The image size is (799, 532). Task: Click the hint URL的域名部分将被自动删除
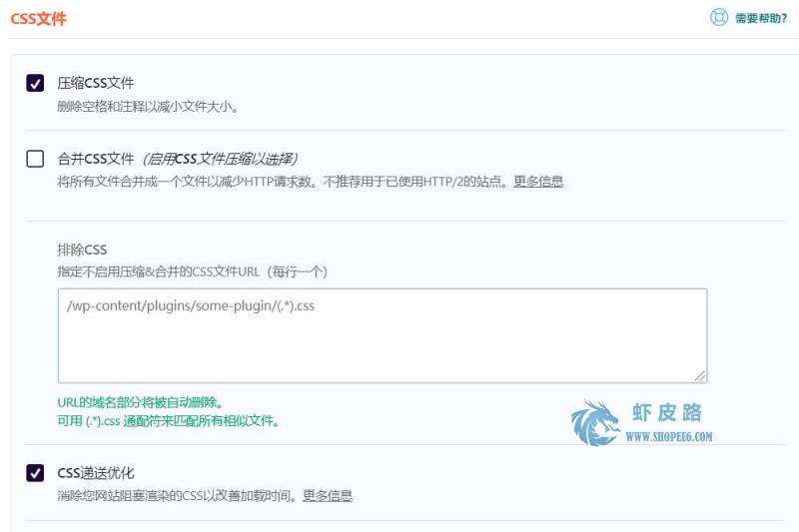(x=141, y=402)
